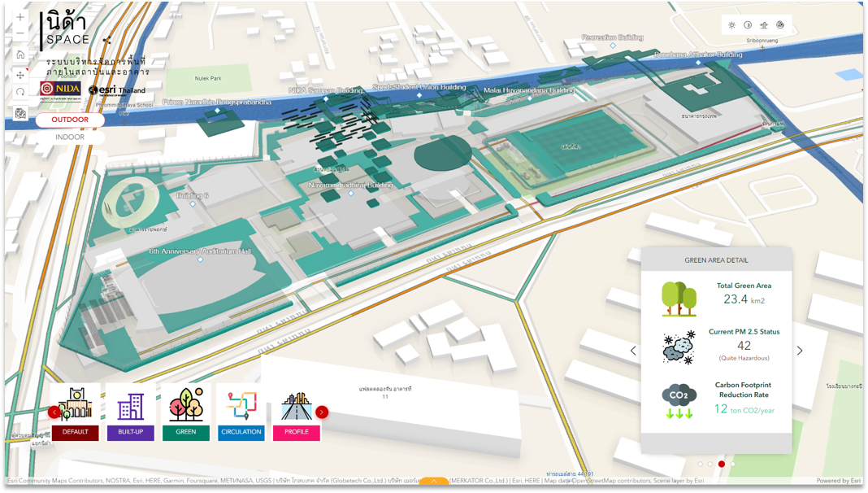Switch to INDOOR view mode

tap(70, 137)
